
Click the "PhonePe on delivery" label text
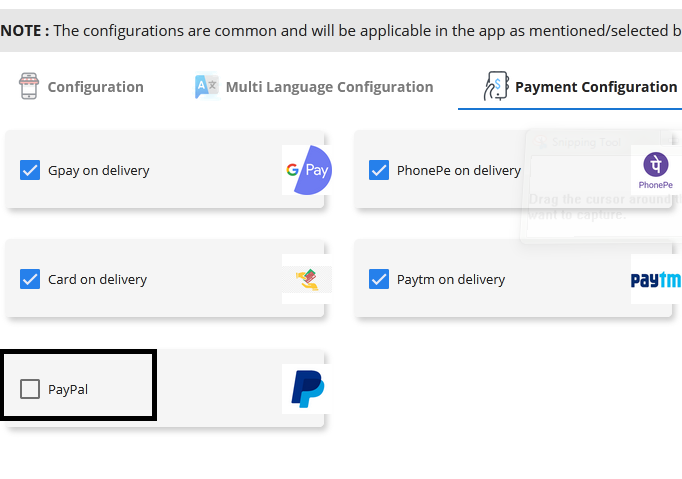459,170
